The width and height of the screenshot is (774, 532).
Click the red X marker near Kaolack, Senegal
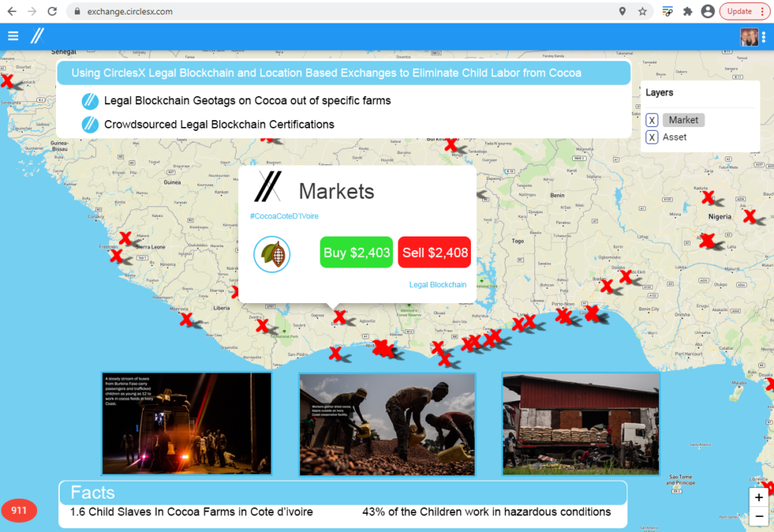(7, 81)
